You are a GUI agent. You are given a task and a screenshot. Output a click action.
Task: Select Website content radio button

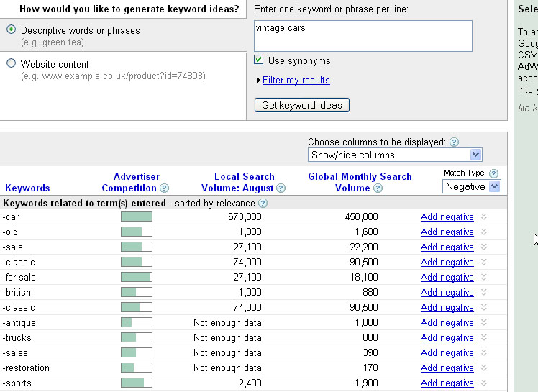coord(11,63)
